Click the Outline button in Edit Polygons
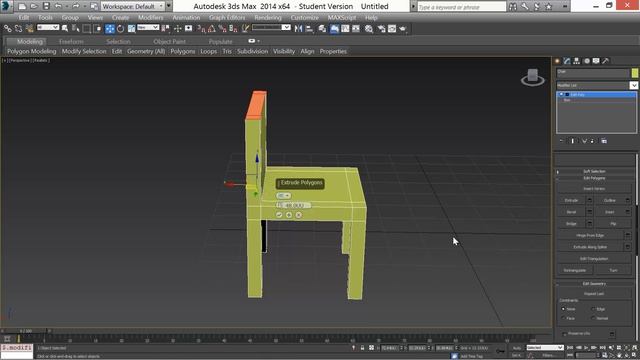This screenshot has width=640, height=360. tap(610, 200)
